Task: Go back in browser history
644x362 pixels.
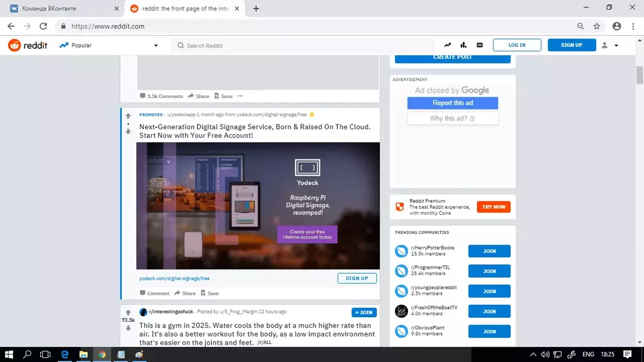Action: pyautogui.click(x=11, y=26)
